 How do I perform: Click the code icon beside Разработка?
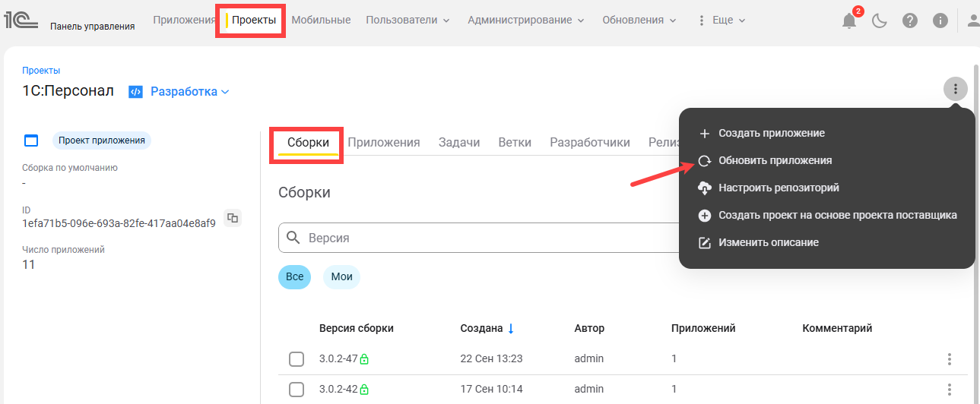(136, 92)
